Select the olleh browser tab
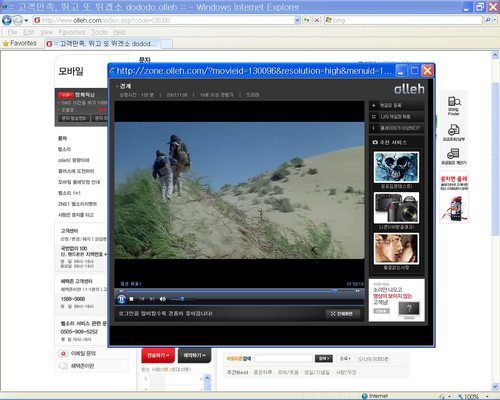The image size is (500, 400). click(103, 44)
